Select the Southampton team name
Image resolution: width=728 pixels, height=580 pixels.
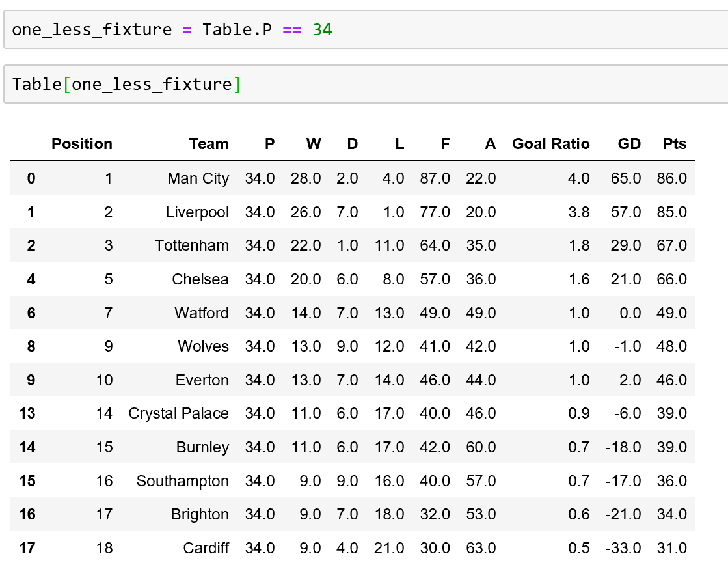(x=183, y=481)
